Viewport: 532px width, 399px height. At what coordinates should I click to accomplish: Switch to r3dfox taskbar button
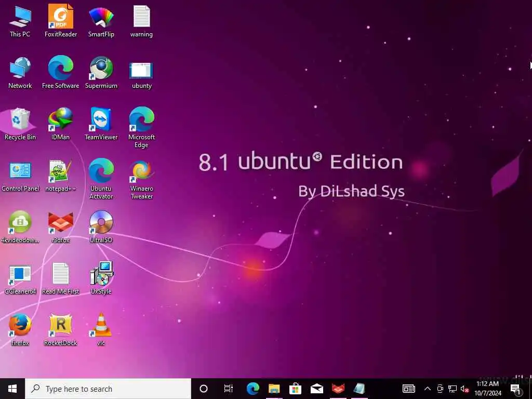[x=338, y=389]
